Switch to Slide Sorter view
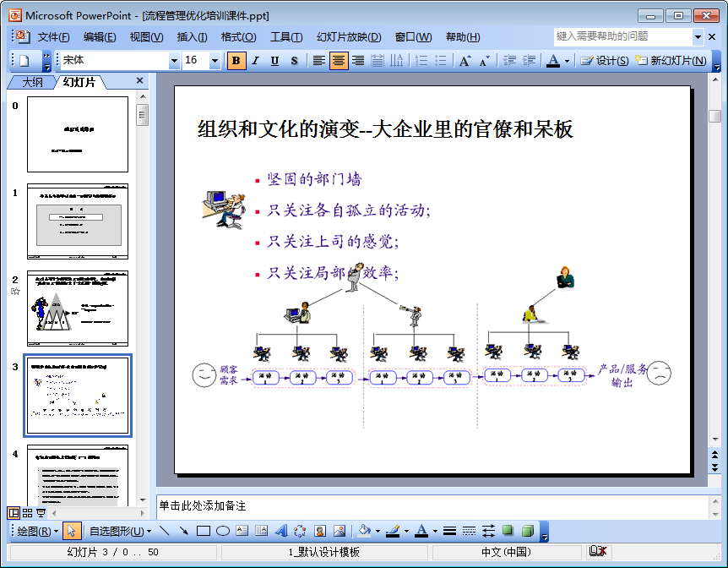The image size is (728, 568). (x=27, y=513)
